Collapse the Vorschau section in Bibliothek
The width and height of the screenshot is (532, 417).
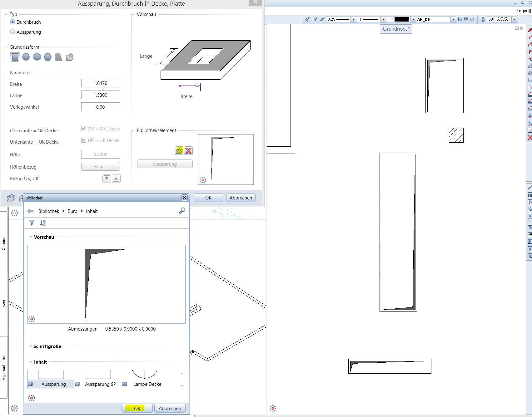pos(31,237)
